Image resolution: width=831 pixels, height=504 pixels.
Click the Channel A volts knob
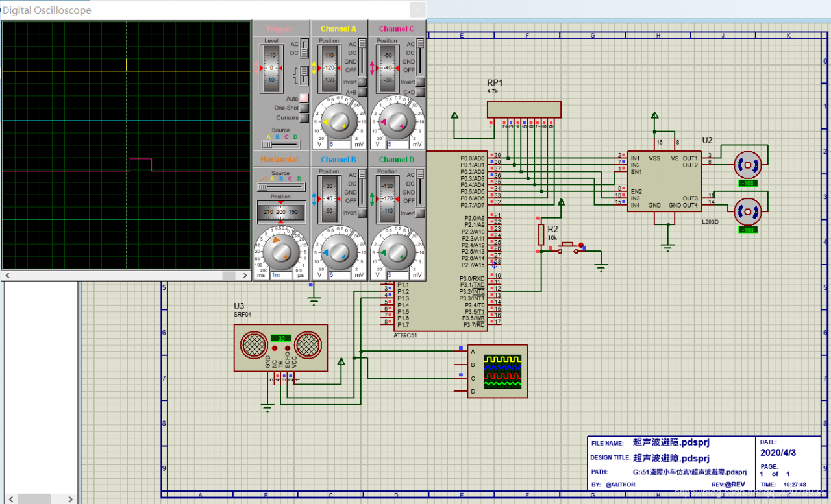339,121
